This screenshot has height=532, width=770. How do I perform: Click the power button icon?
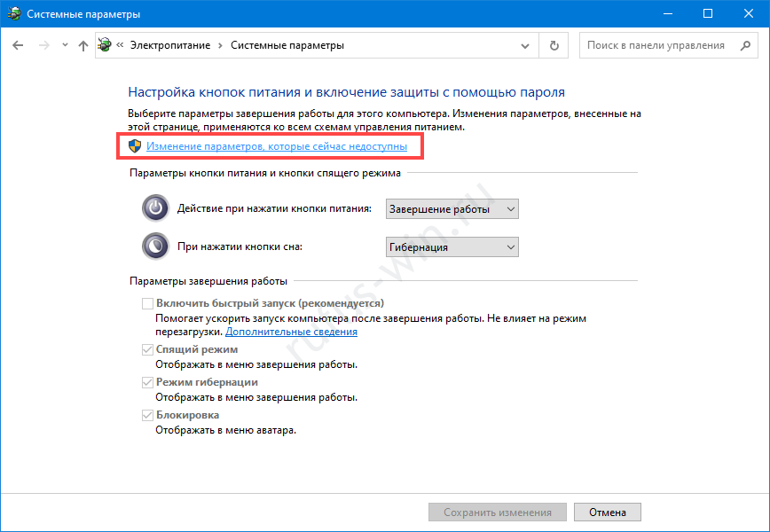(155, 208)
